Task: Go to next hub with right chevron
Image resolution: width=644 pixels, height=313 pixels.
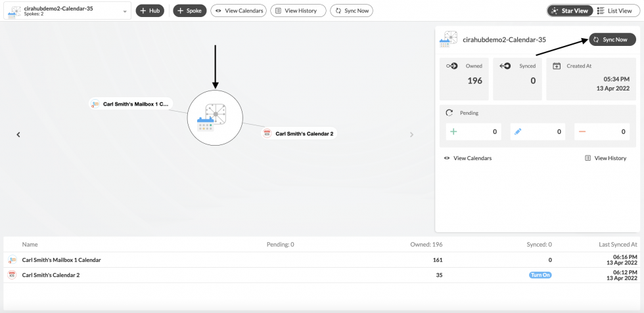Action: coord(411,135)
